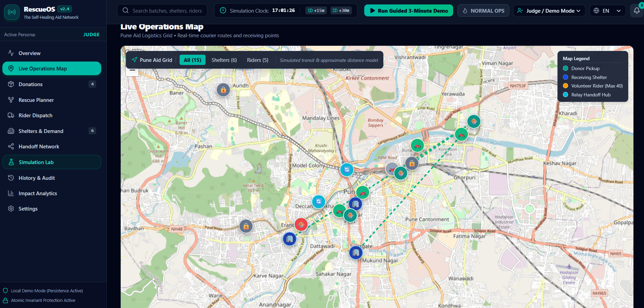Viewport: 644px width, 308px height.
Task: Open Impact Analytics
Action: click(x=52, y=193)
